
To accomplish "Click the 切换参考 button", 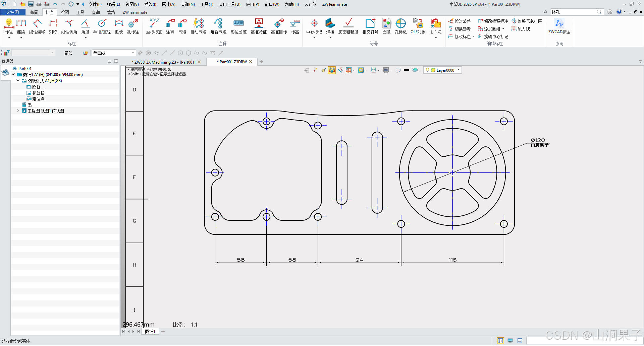I will tap(460, 29).
